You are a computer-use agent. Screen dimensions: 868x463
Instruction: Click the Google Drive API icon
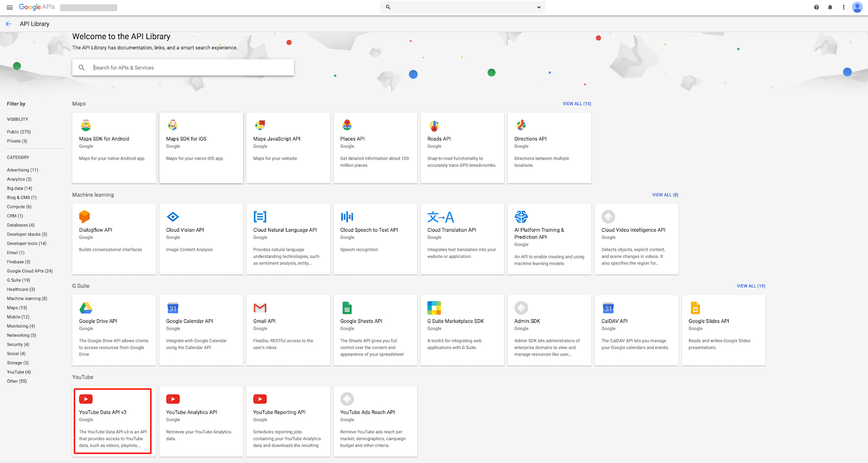(x=86, y=308)
